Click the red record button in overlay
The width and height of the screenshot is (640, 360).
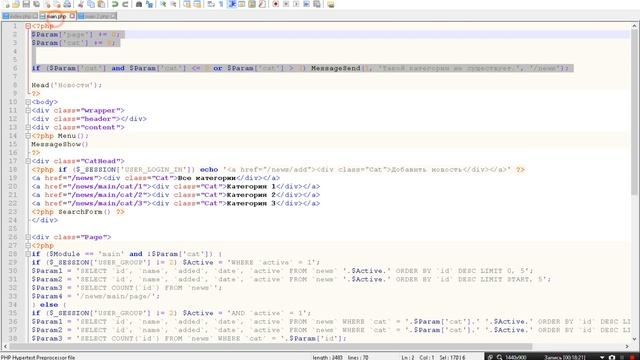(633, 357)
